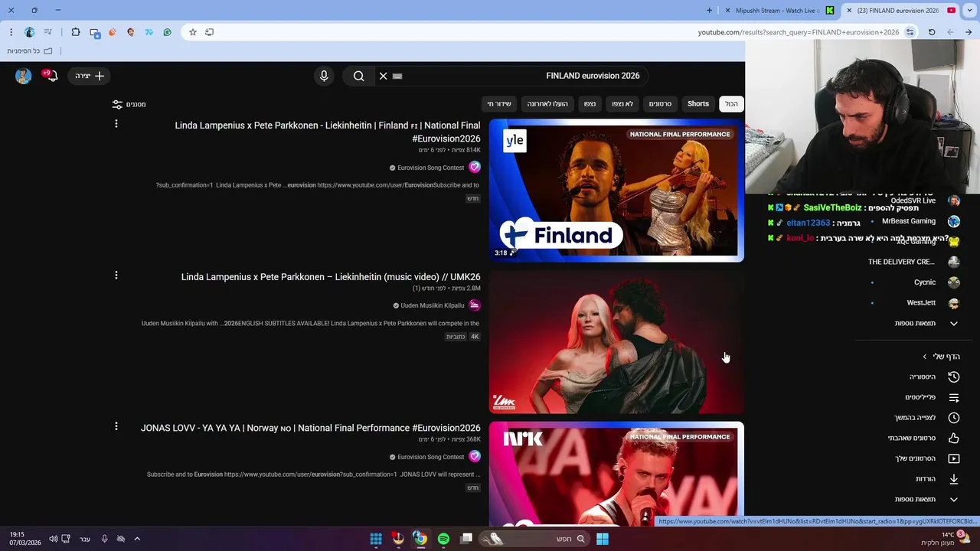Select the Videos (סרטונים) filter chip
This screenshot has width=980, height=551.
(x=660, y=104)
